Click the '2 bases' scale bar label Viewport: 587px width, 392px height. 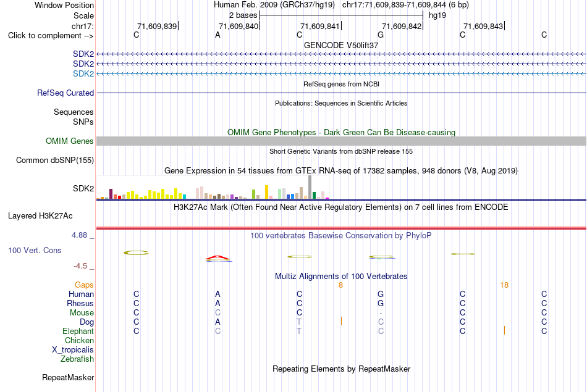(x=243, y=15)
